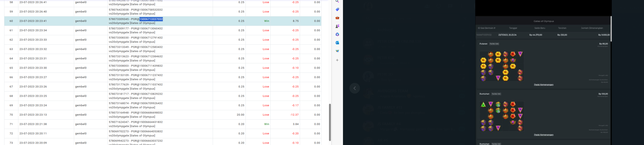
Task: Click transaction 578073177629 - PGR@15006711037432
Action: [136, 85]
